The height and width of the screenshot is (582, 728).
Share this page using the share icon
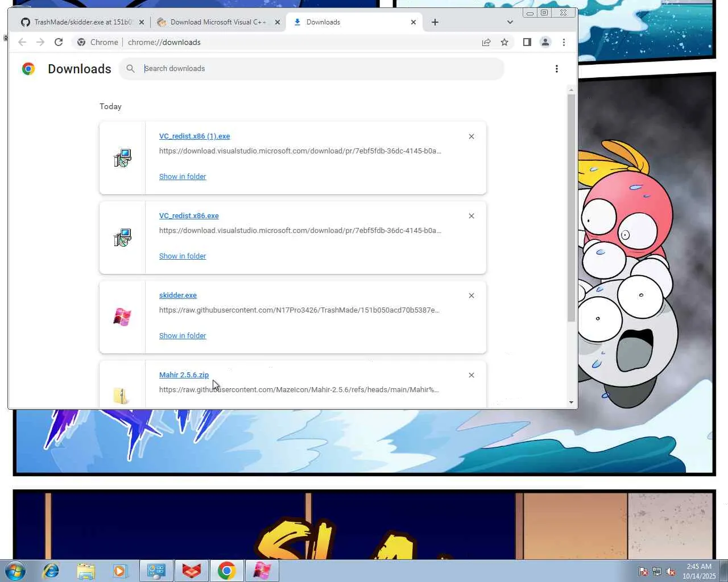[486, 42]
